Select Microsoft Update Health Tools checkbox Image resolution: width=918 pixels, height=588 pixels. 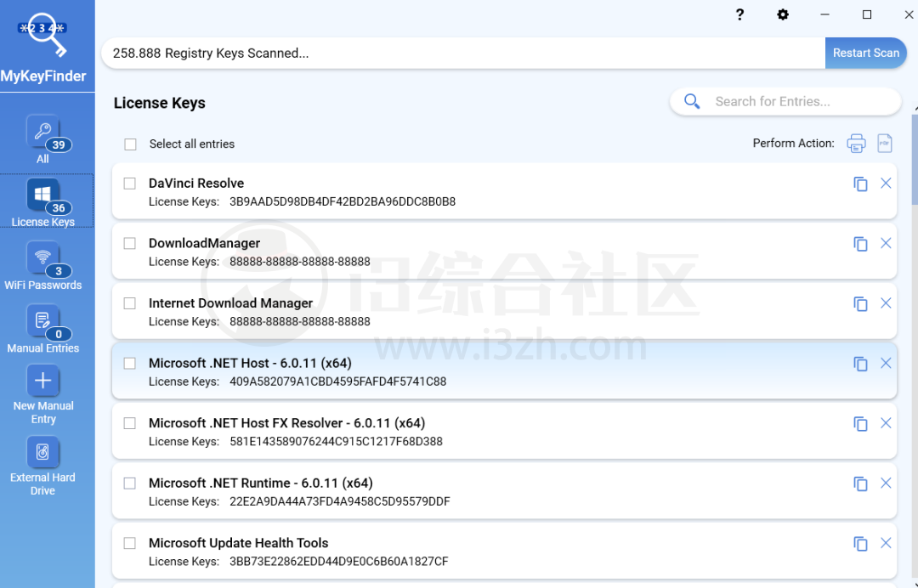tap(129, 543)
